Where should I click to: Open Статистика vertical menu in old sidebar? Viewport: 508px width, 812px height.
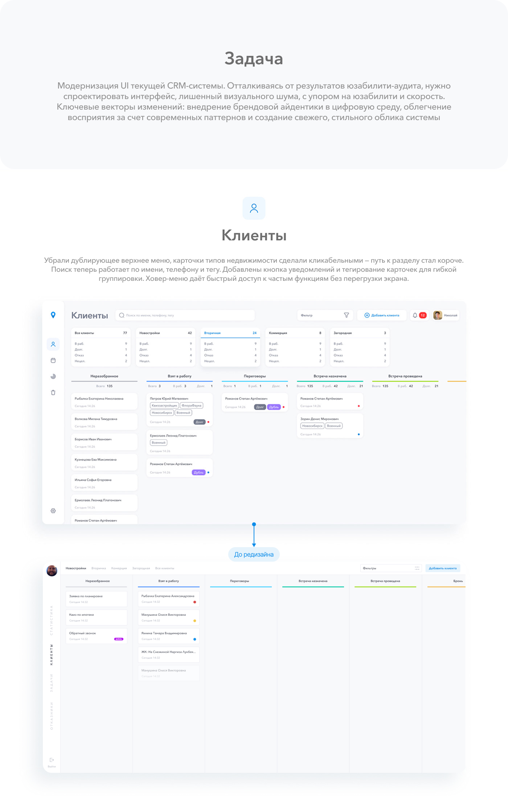click(52, 620)
